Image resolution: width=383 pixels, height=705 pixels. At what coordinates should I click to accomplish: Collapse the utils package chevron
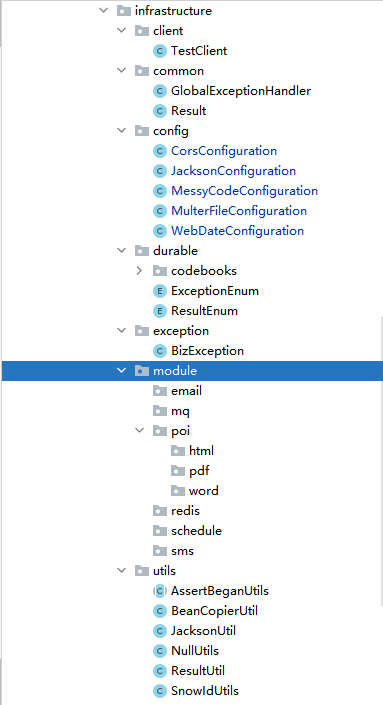121,571
